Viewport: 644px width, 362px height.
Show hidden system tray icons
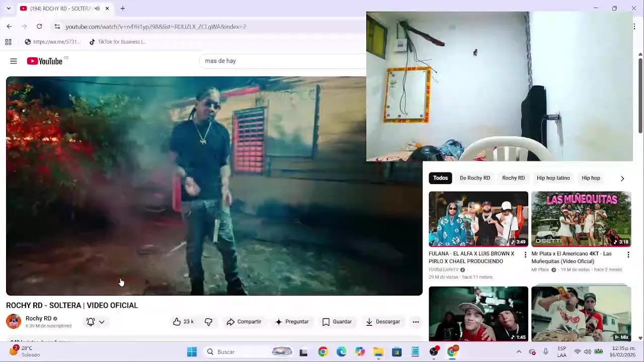click(519, 352)
